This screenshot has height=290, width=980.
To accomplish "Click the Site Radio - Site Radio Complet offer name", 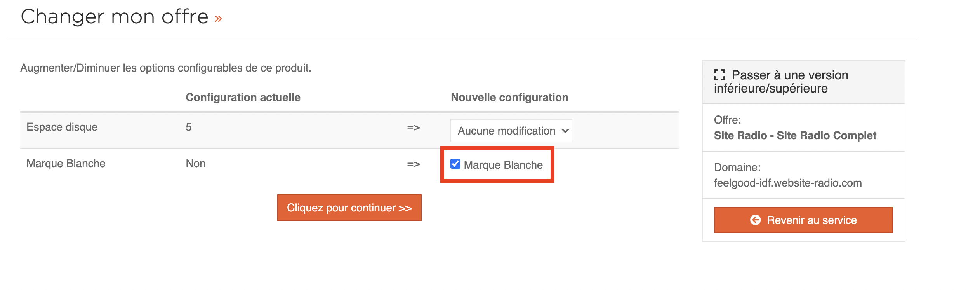I will coord(795,135).
